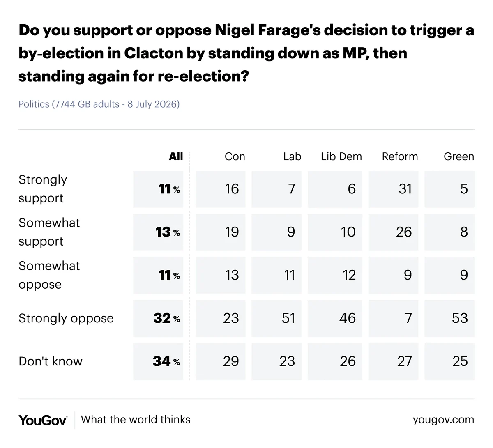Image resolution: width=493 pixels, height=448 pixels.
Task: Click the YouGov logo
Action: [x=43, y=420]
